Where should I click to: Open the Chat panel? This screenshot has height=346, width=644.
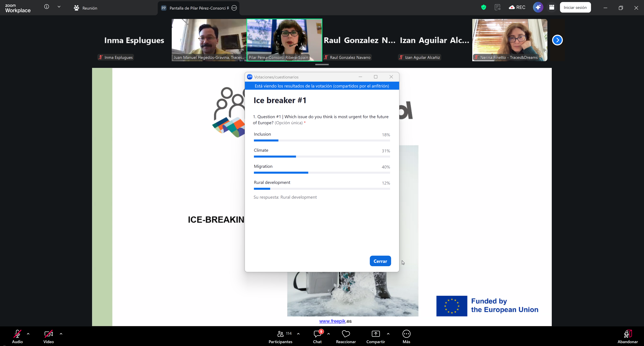point(317,334)
